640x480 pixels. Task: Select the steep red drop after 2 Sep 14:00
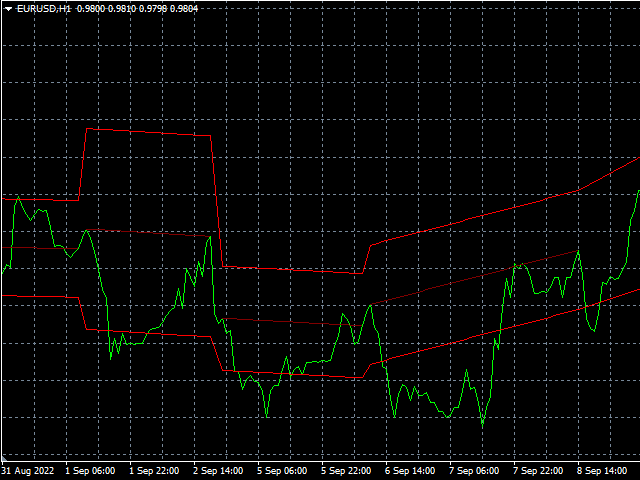point(216,200)
